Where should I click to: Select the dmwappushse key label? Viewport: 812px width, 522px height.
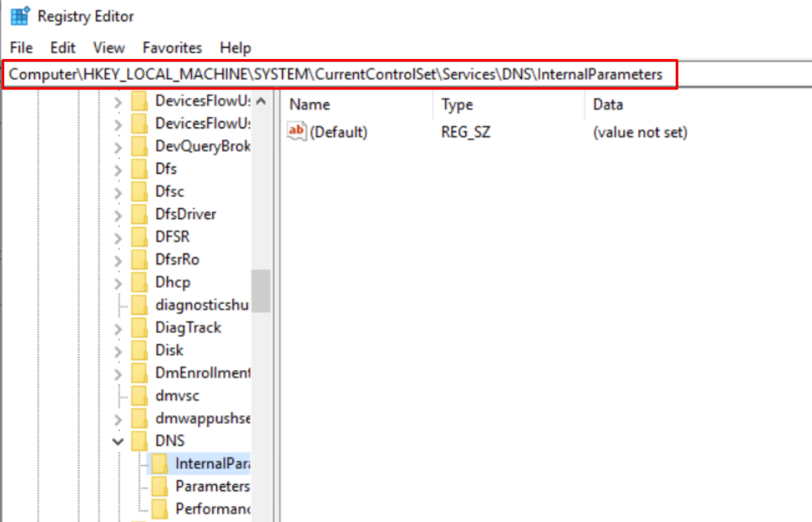(x=202, y=418)
